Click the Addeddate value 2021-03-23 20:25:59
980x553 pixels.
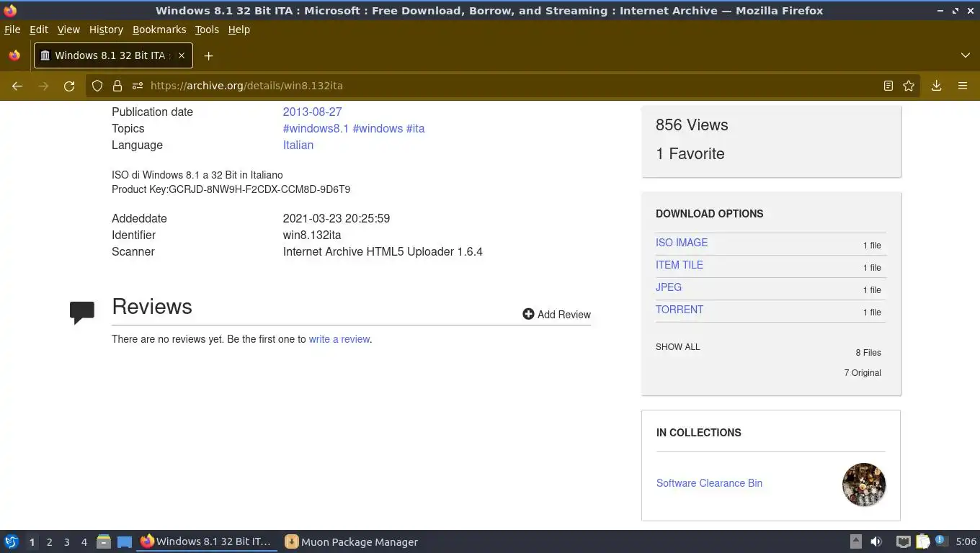pyautogui.click(x=337, y=218)
